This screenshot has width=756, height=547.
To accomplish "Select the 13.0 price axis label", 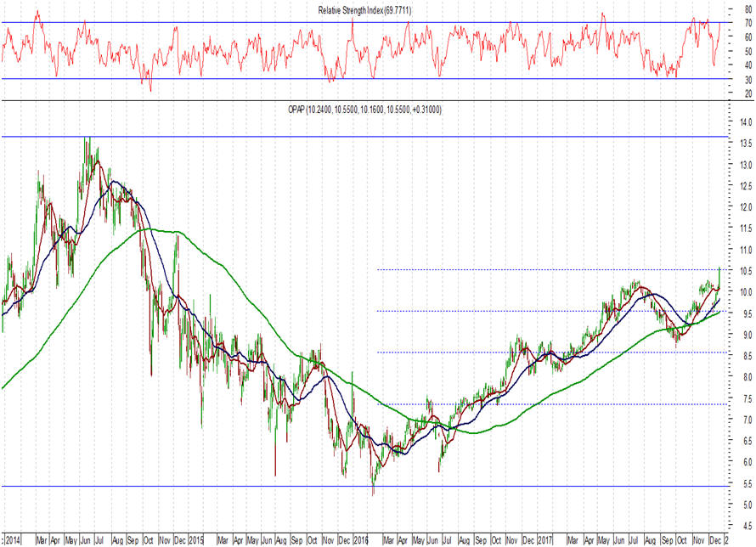I will point(747,166).
